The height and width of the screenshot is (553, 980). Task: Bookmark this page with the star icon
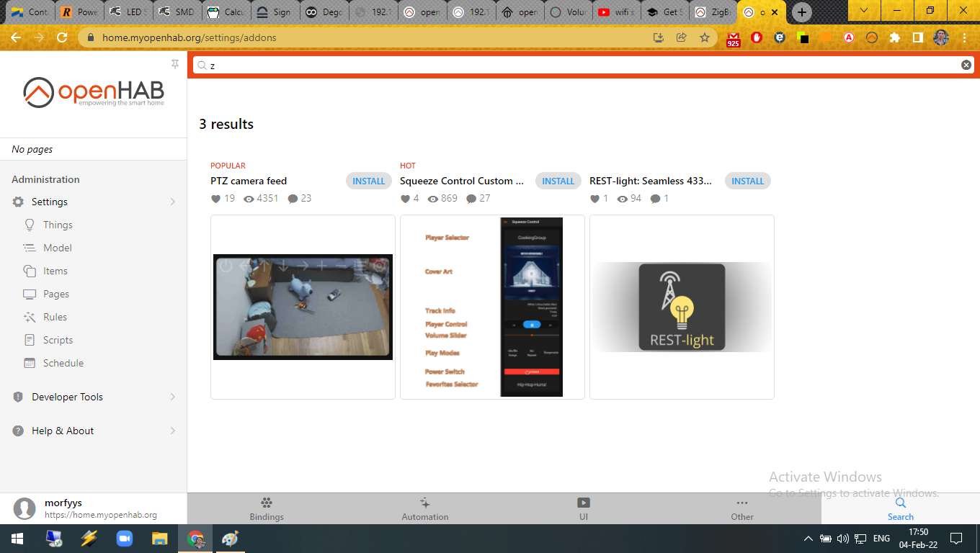tap(705, 37)
